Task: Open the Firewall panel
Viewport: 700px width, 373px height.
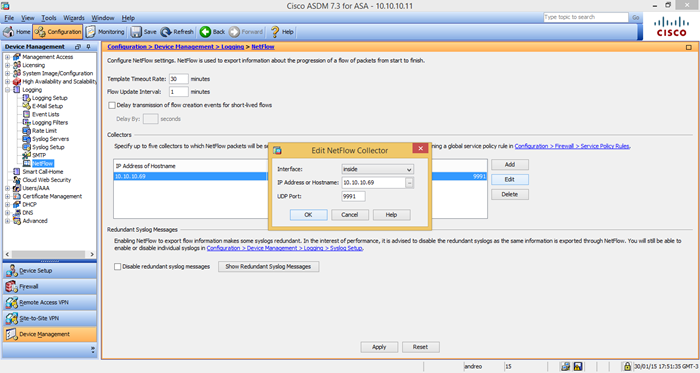Action: pos(50,286)
